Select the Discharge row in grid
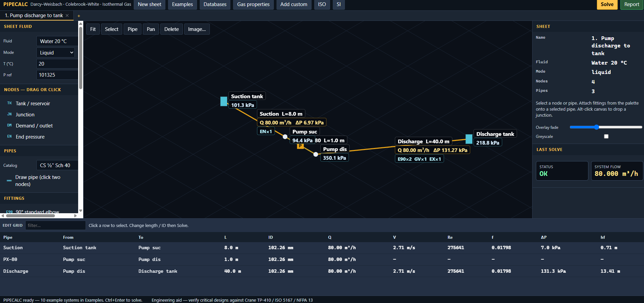Image resolution: width=644 pixels, height=303 pixels. tap(322, 271)
